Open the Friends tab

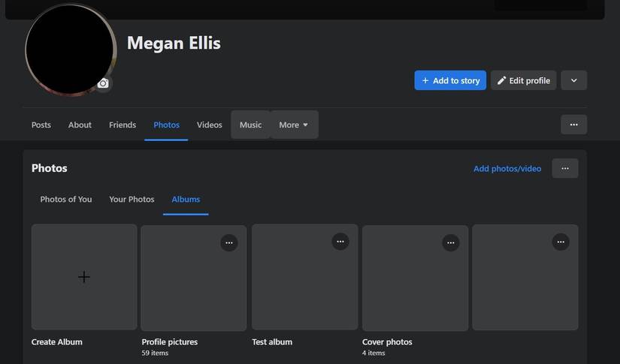122,125
